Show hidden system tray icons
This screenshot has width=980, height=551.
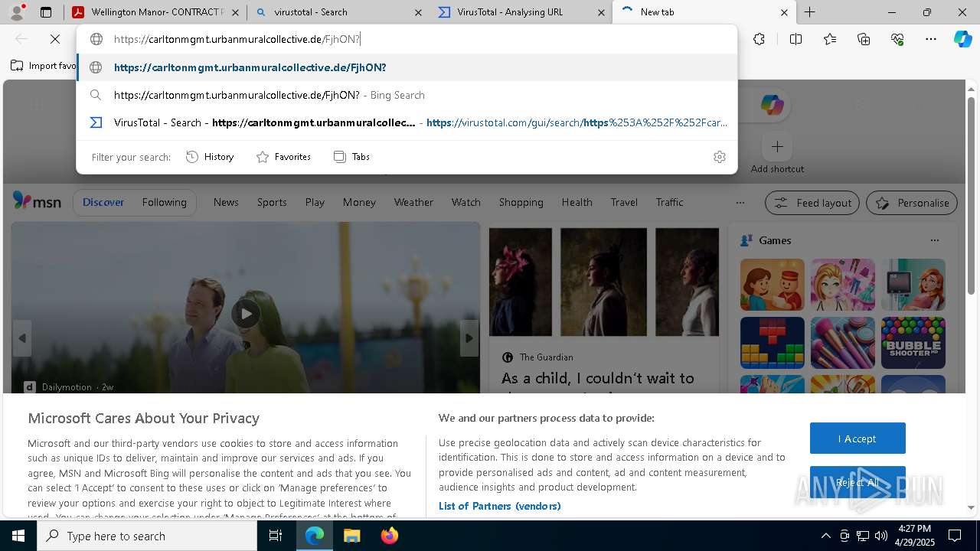[825, 536]
